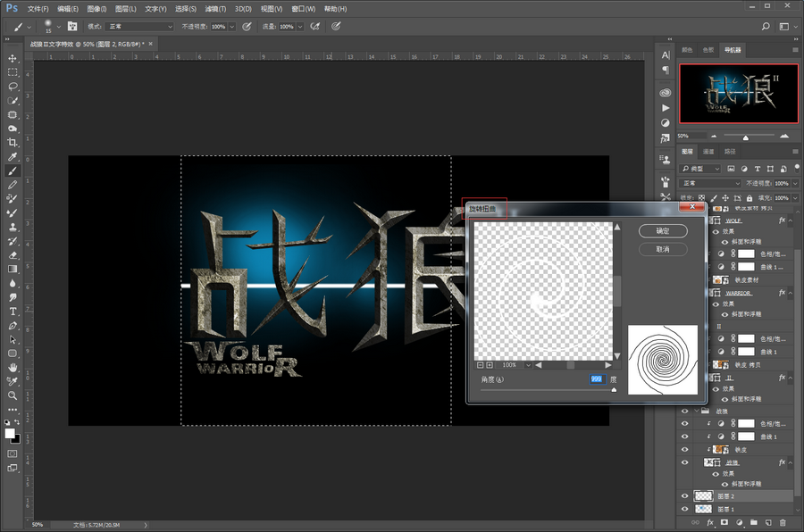Switch to the 通道 tab
This screenshot has width=804, height=532.
708,152
